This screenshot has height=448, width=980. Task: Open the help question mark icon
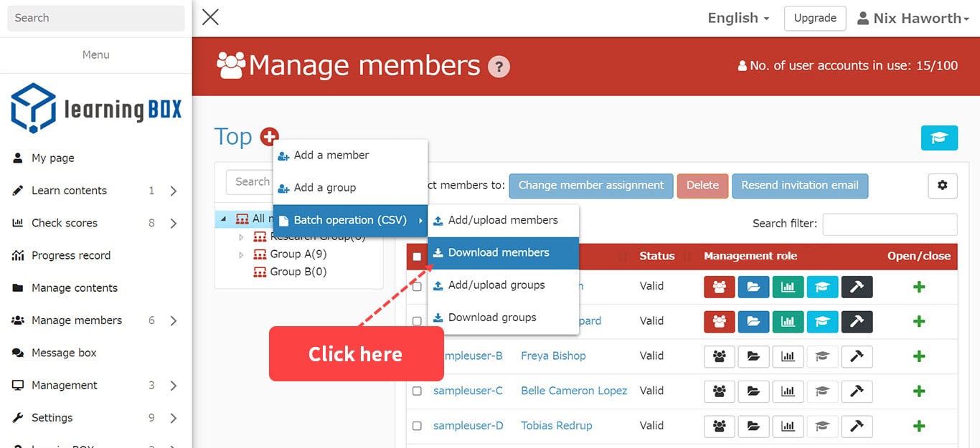coord(499,67)
